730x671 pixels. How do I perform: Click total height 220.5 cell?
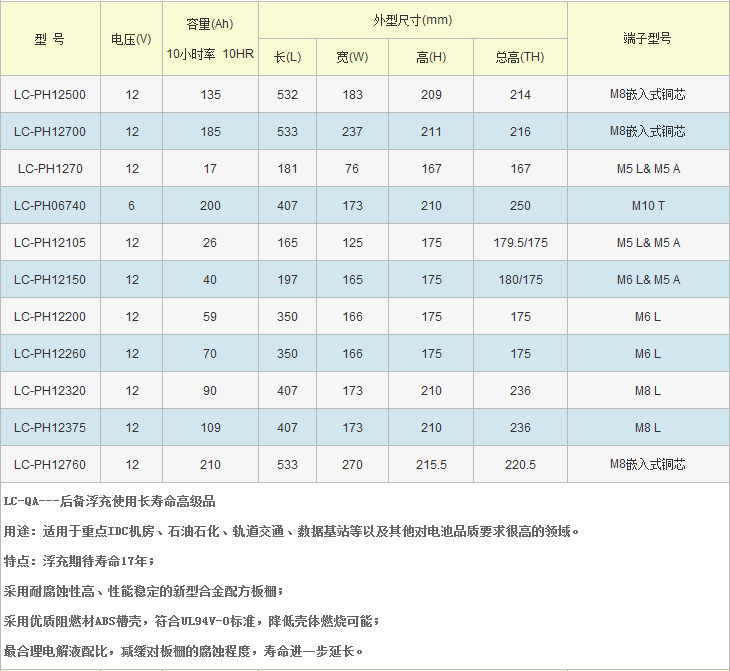click(520, 465)
